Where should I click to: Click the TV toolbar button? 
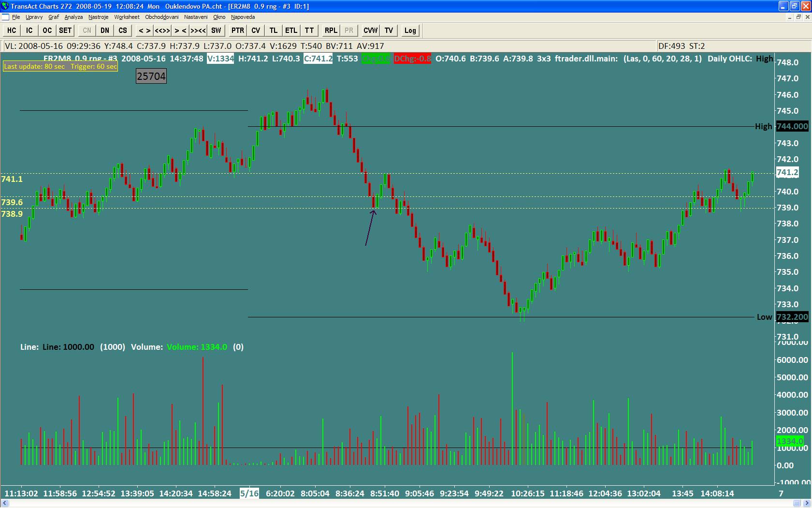point(389,30)
